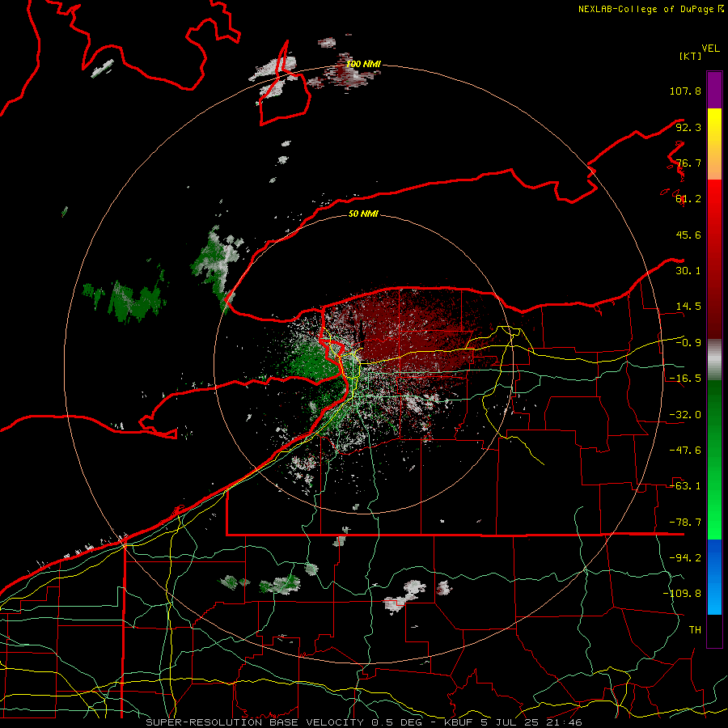Click the TH label on the scale
The image size is (728, 728).
tap(695, 630)
